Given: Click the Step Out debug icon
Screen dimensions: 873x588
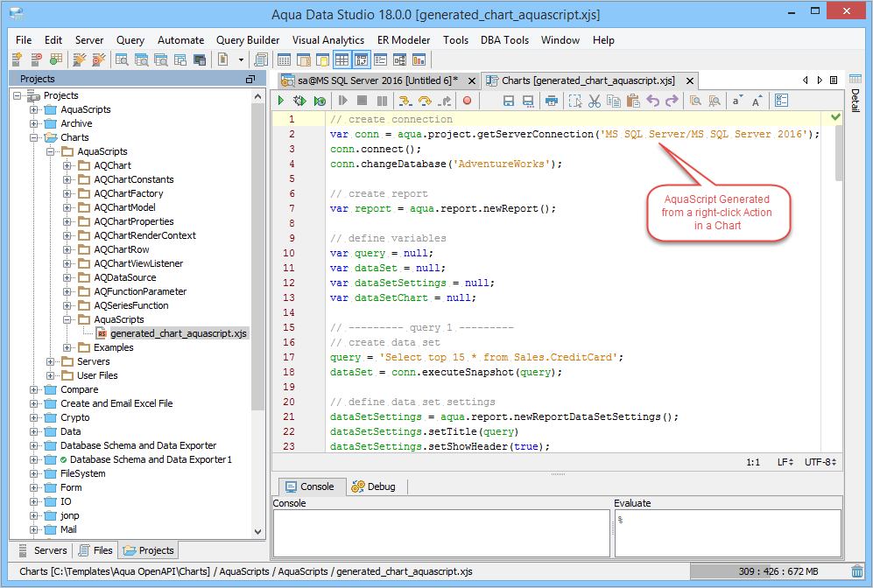Looking at the screenshot, I should [x=444, y=101].
